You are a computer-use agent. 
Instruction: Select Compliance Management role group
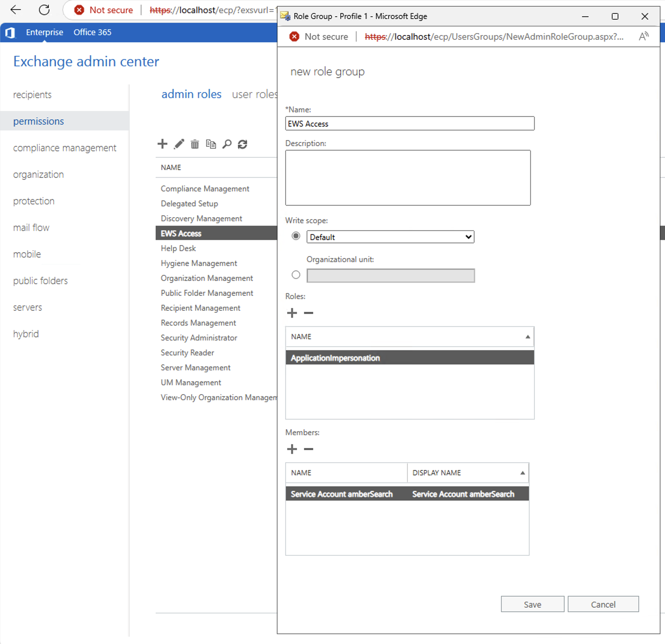[x=205, y=189]
